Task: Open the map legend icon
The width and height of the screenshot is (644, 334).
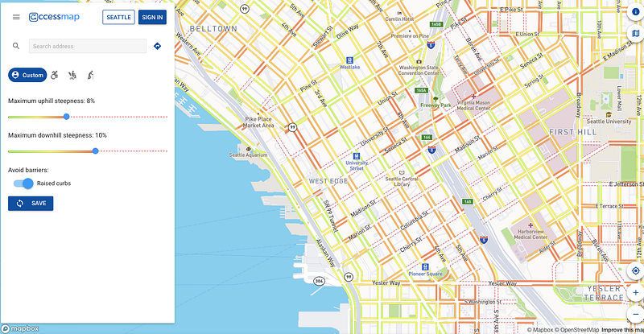Action: (635, 34)
